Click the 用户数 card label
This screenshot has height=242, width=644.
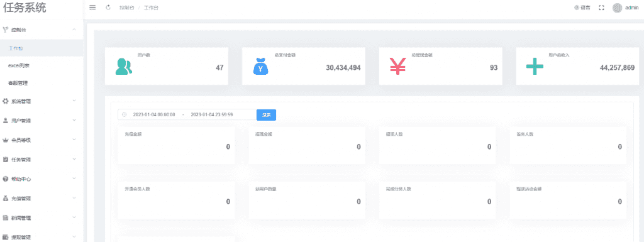(144, 54)
